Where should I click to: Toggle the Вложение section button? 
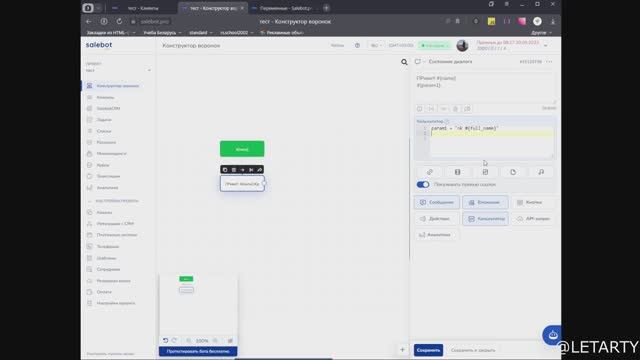[485, 202]
